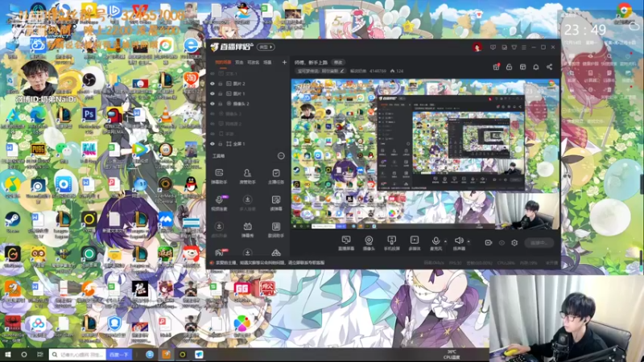
Task: Click the taskbar search input box
Action: [77, 354]
